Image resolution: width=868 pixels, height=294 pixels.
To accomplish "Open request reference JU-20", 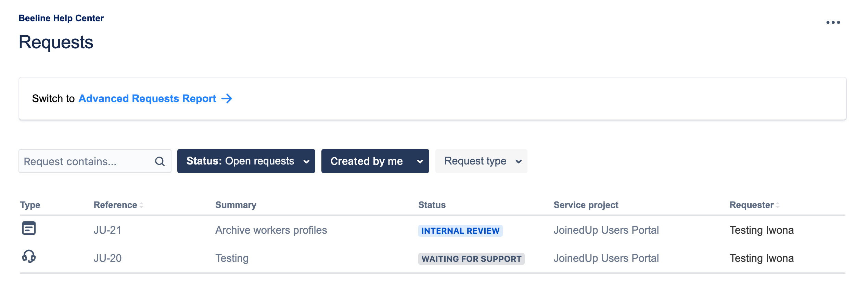I will click(107, 258).
